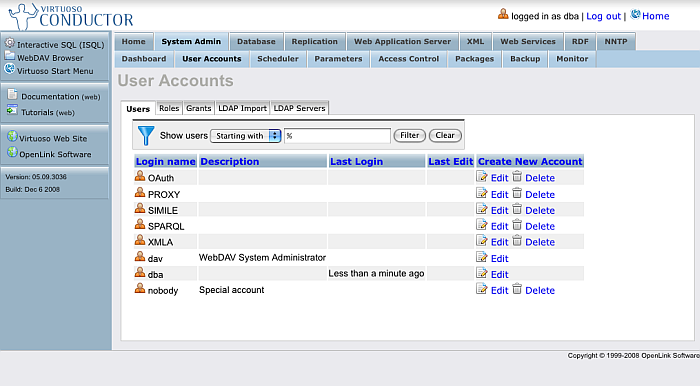This screenshot has height=386, width=700.
Task: Click the user icon beside XMLA
Action: [140, 240]
